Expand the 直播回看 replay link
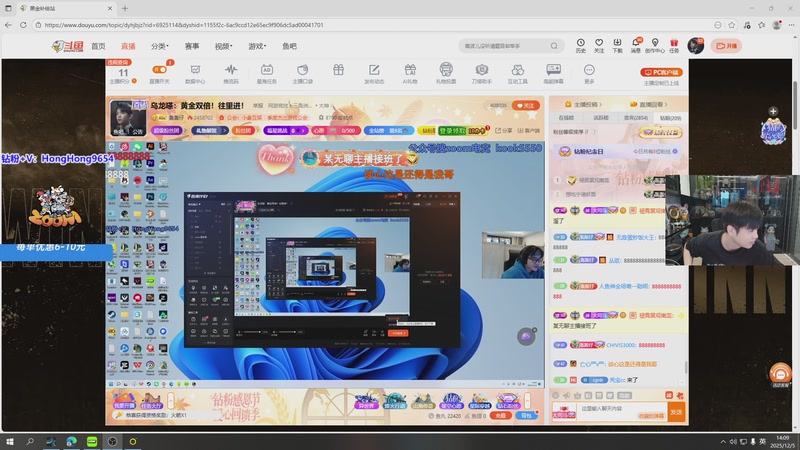The height and width of the screenshot is (450, 800). pyautogui.click(x=648, y=104)
